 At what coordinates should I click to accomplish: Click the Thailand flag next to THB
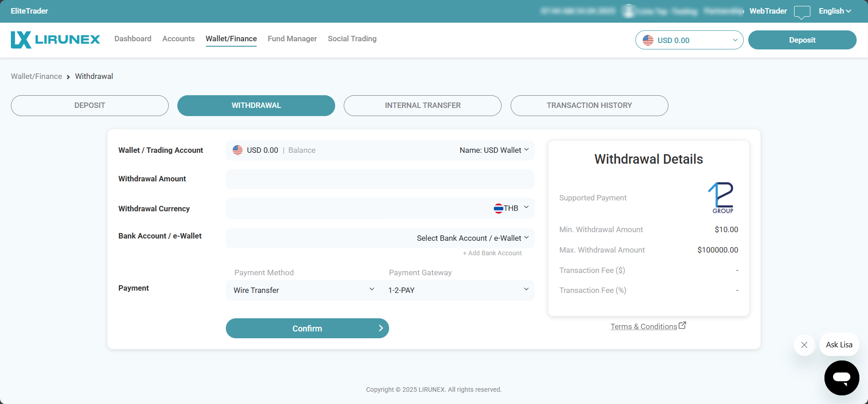498,208
